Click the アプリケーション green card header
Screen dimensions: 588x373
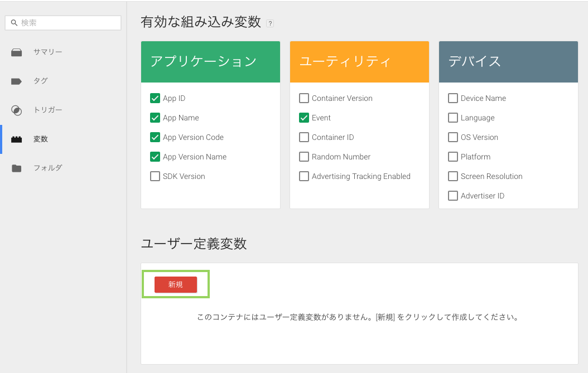point(210,62)
